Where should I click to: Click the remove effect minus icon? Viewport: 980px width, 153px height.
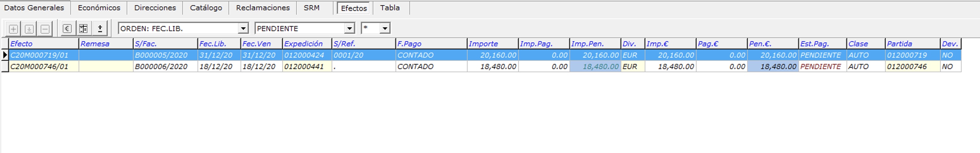click(45, 29)
